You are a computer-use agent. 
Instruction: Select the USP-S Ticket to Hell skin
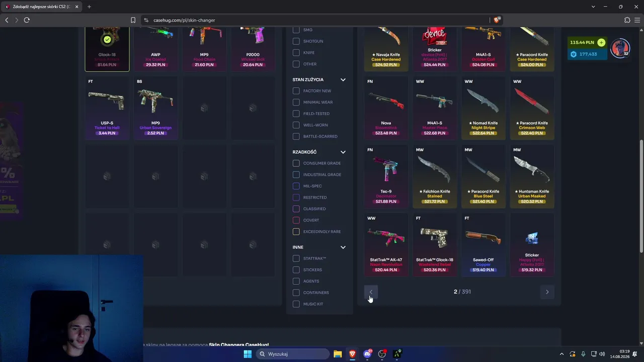(x=107, y=108)
